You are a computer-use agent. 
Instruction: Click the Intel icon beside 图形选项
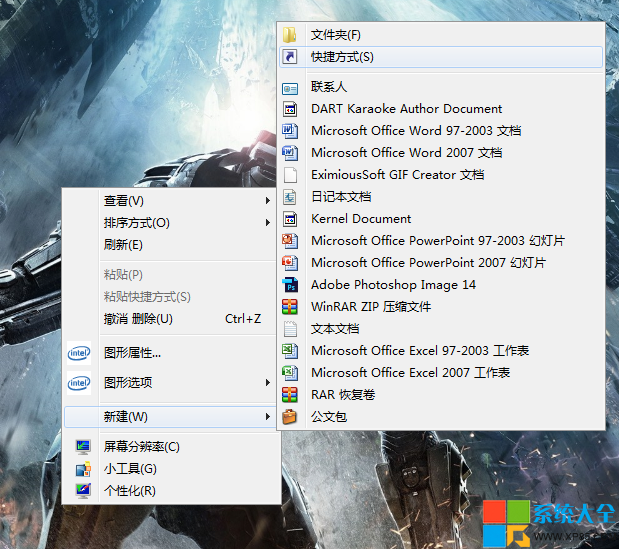coord(79,383)
